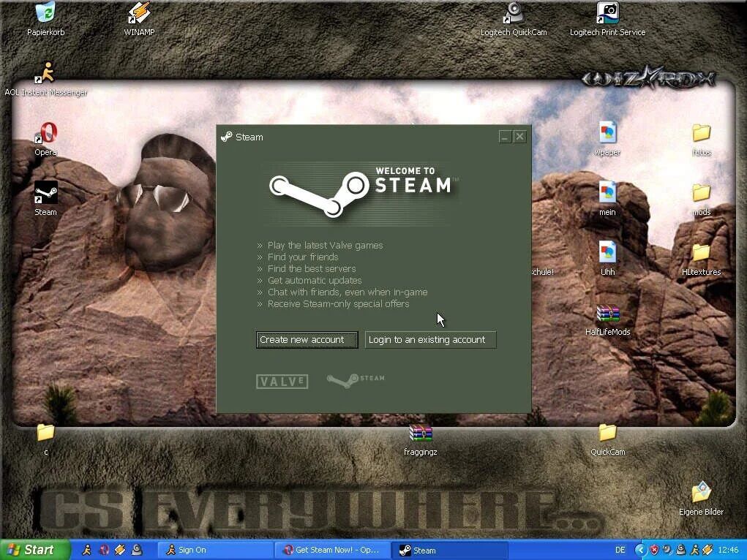Viewport: 747px width, 560px height.
Task: Open the volume control tray icon
Action: (666, 549)
